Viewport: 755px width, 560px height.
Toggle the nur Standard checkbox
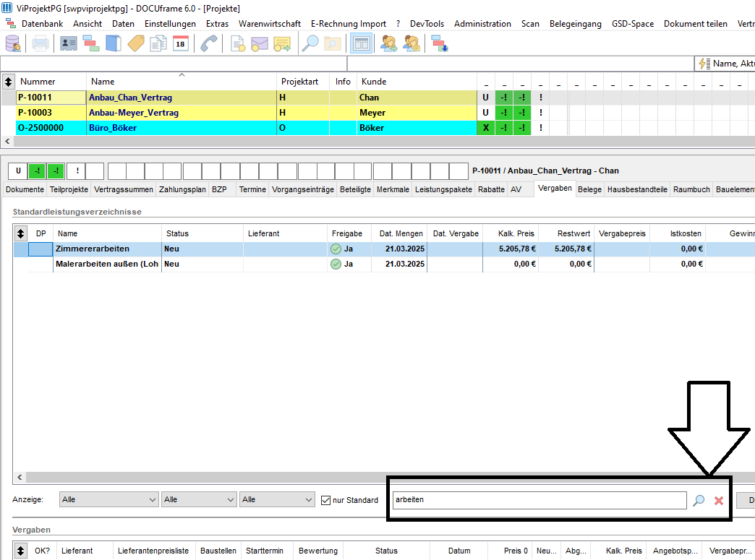coord(326,500)
